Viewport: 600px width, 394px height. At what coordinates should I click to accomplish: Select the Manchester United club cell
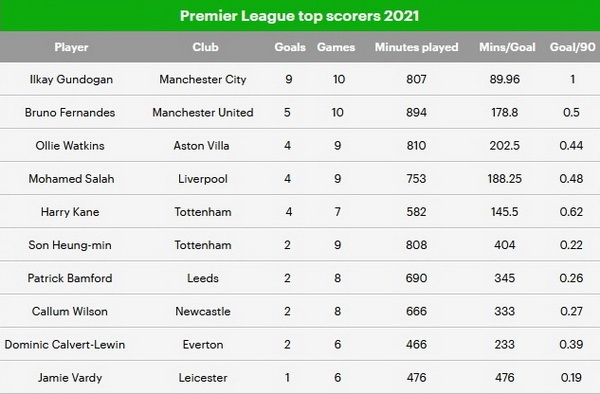[x=203, y=112]
